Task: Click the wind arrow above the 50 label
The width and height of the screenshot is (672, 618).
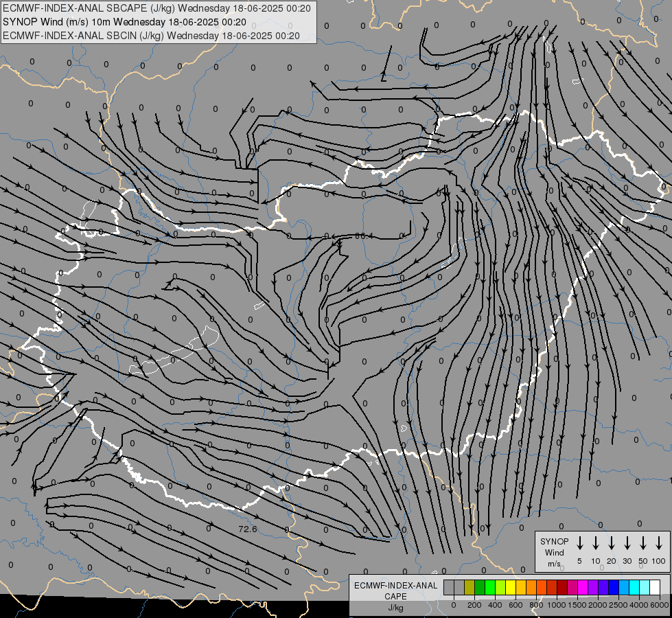Action: pos(643,543)
